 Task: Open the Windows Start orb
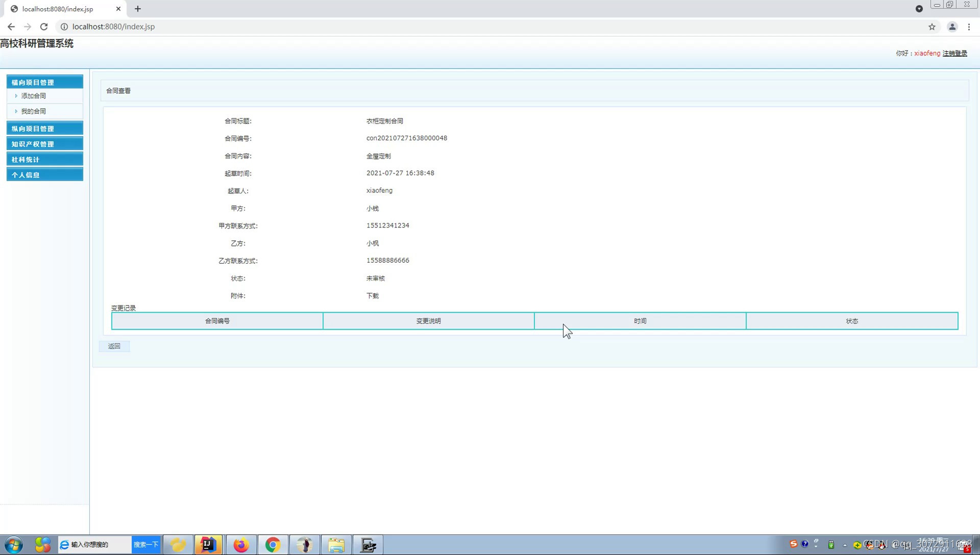(x=14, y=545)
